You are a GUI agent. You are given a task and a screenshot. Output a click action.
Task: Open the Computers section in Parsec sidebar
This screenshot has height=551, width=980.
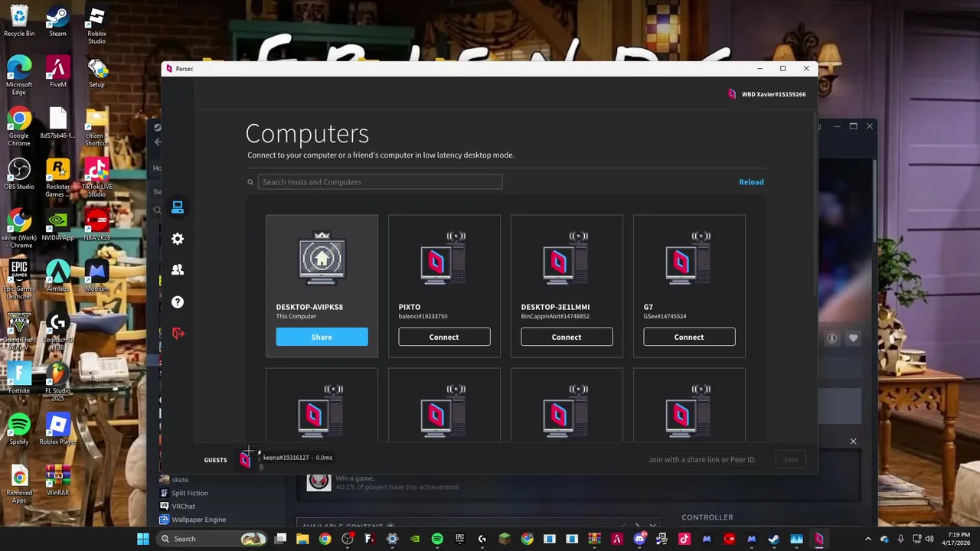click(x=178, y=207)
